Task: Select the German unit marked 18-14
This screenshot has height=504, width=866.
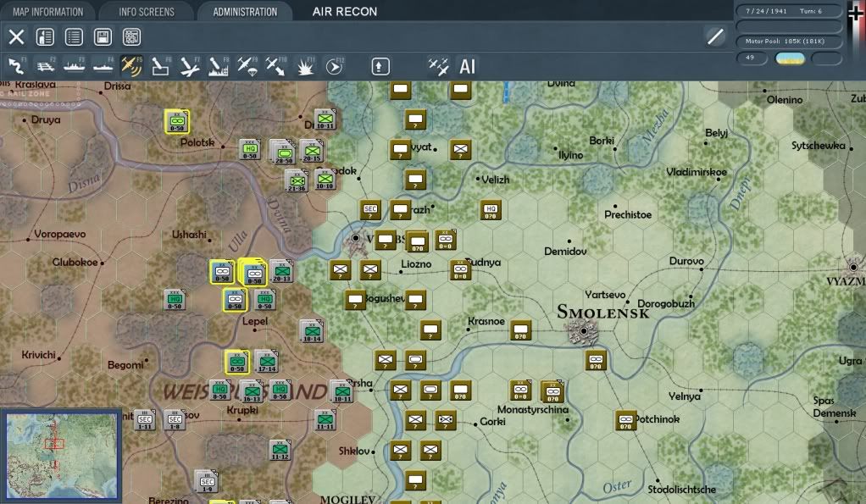Action: point(312,330)
